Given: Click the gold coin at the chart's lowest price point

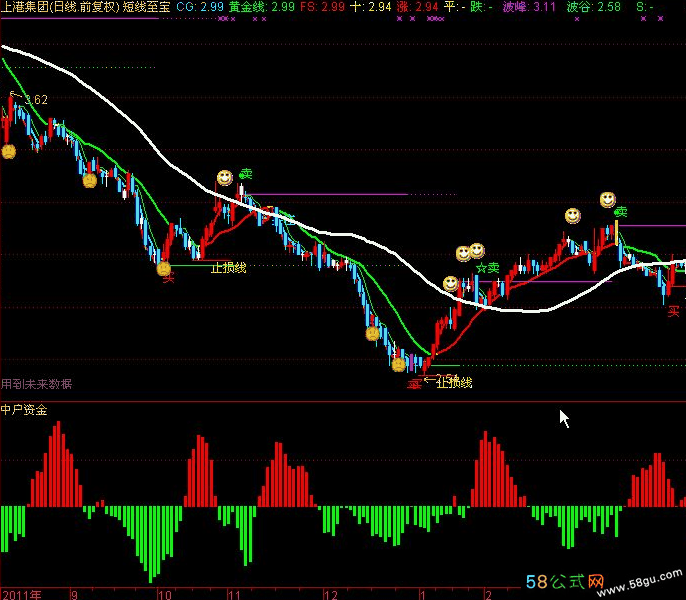Looking at the screenshot, I should pos(398,365).
